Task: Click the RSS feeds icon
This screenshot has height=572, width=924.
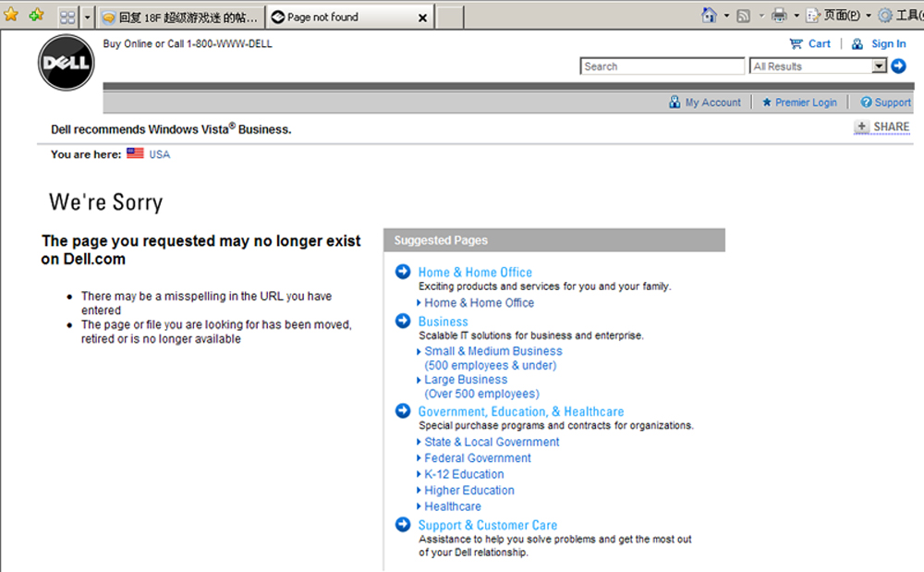Action: point(744,16)
